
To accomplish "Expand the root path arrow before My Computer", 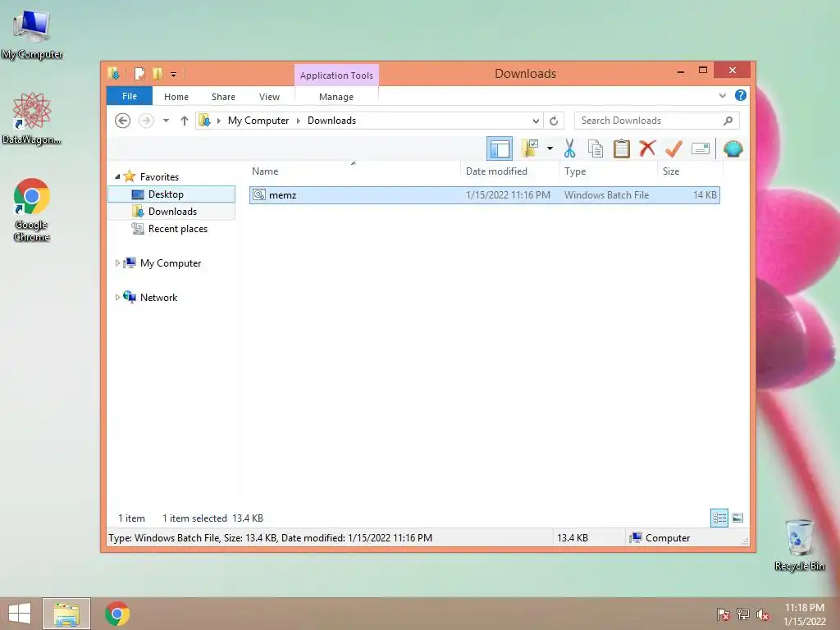I will click(x=218, y=121).
